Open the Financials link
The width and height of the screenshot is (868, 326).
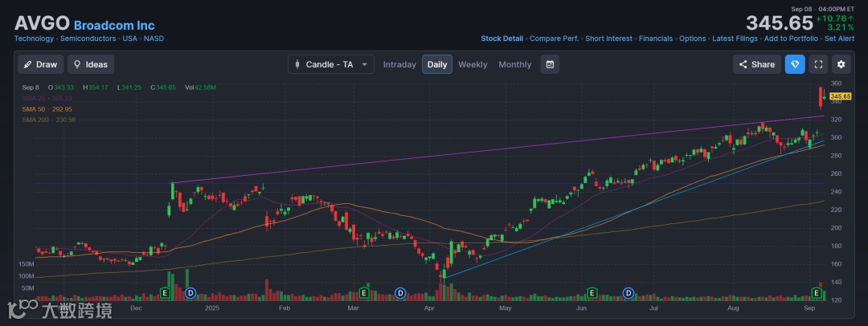click(x=656, y=39)
